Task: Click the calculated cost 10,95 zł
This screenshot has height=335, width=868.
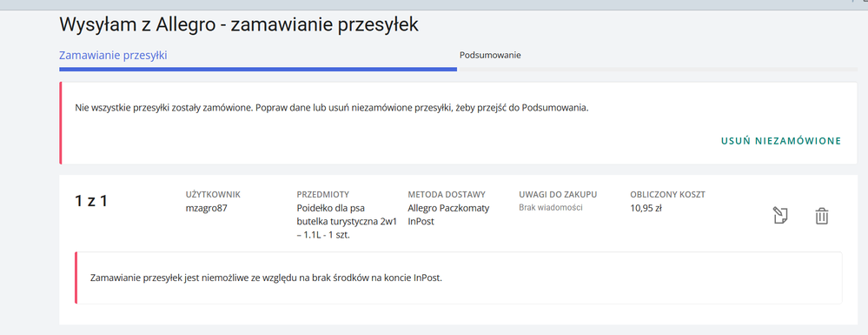Action: pos(646,209)
